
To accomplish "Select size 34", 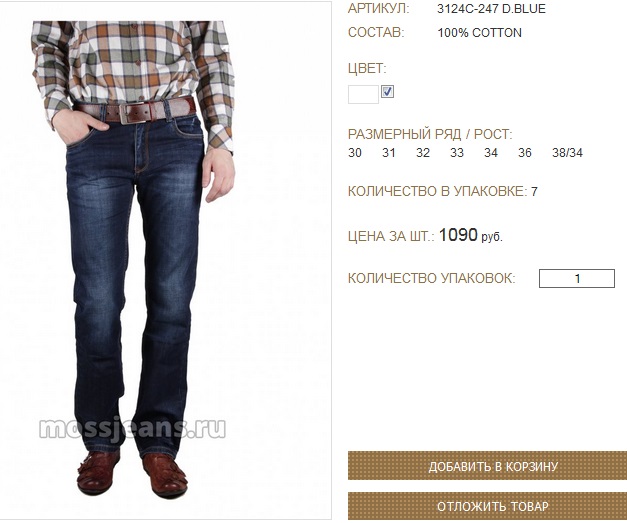I will click(491, 153).
